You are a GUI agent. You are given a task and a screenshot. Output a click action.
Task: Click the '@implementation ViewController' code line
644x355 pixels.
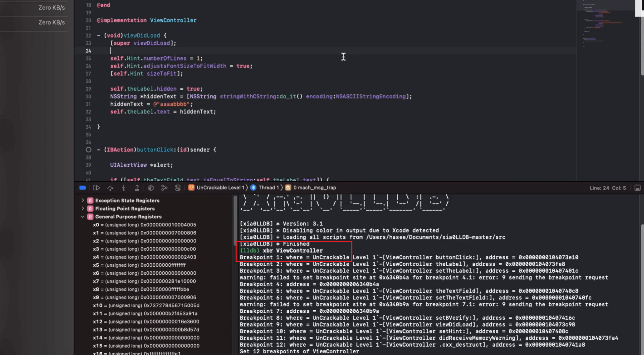pos(147,20)
